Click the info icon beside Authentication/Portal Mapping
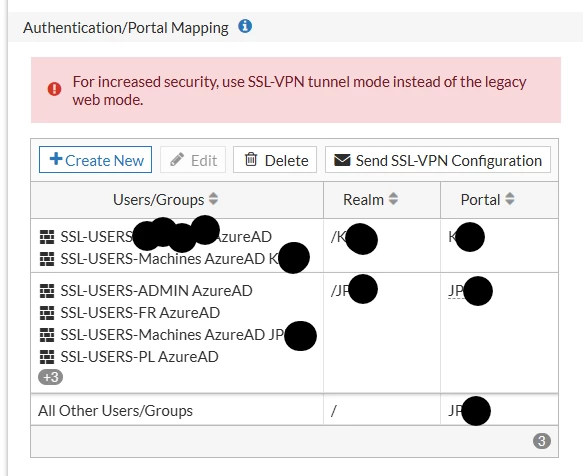Image resolution: width=583 pixels, height=476 pixels. [x=245, y=26]
